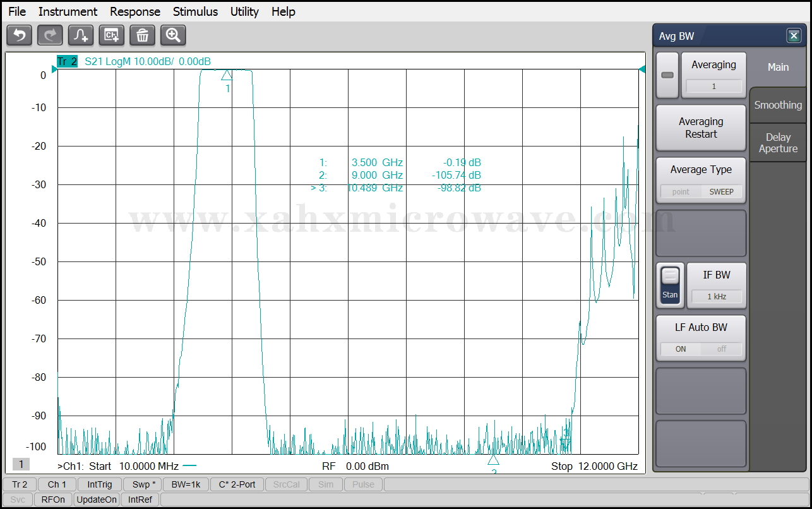Click the Delete trash icon
Screen dimensions: 812x509
[143, 35]
